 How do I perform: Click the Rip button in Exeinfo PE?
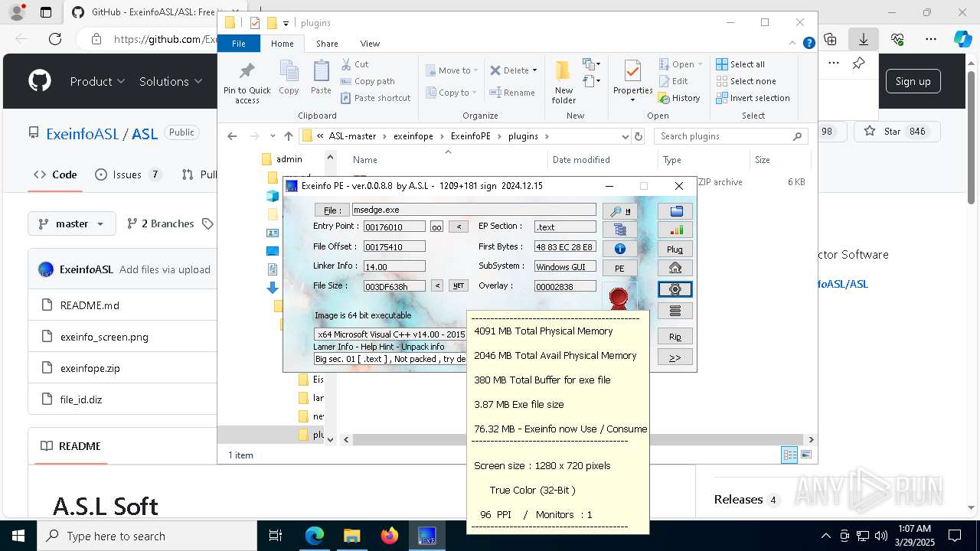(675, 337)
